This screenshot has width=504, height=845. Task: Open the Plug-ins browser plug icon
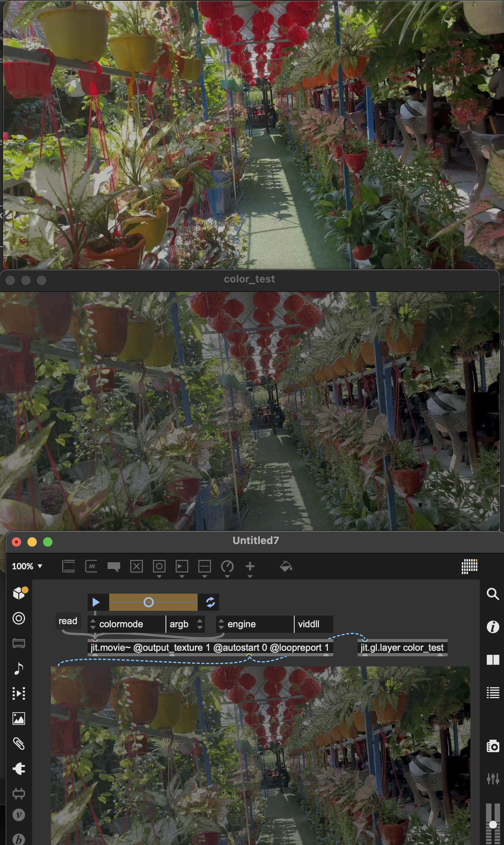coord(19,769)
